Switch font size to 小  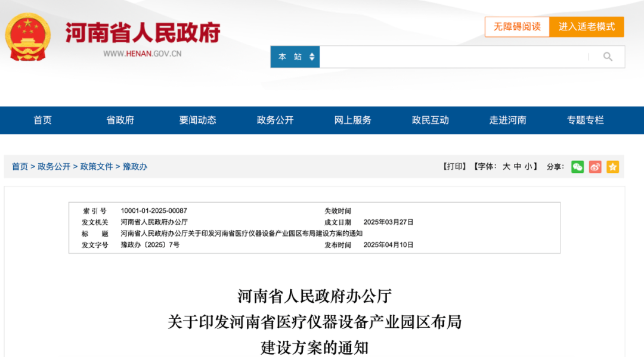pos(527,167)
